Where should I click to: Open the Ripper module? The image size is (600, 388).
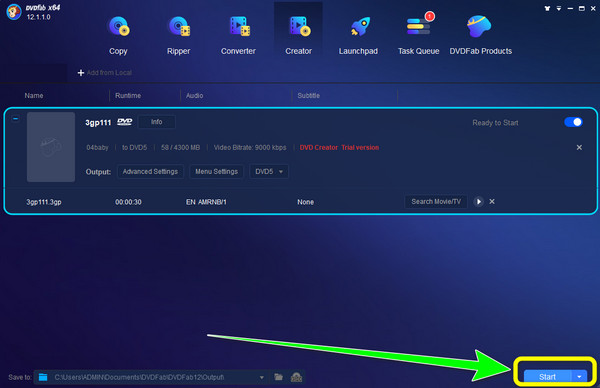click(x=178, y=36)
